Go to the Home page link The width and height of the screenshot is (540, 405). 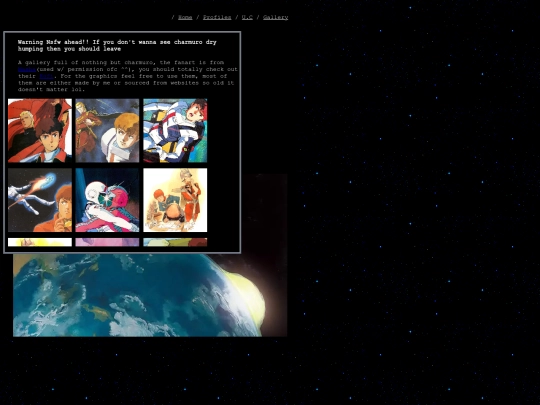coord(185,17)
